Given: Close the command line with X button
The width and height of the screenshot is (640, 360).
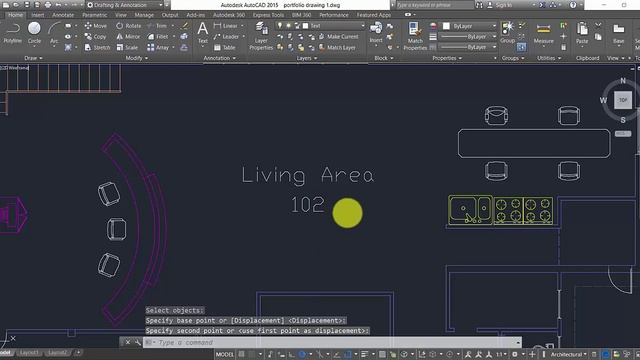Looking at the screenshot, I should pos(128,342).
